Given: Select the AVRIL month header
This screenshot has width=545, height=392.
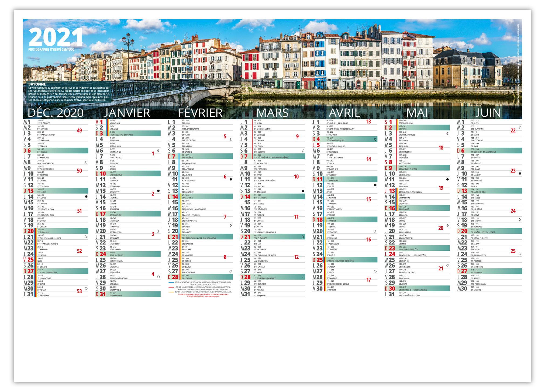Looking at the screenshot, I should (x=344, y=113).
